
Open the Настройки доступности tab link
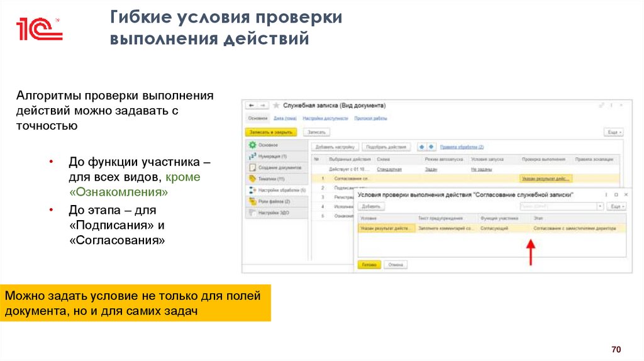325,118
